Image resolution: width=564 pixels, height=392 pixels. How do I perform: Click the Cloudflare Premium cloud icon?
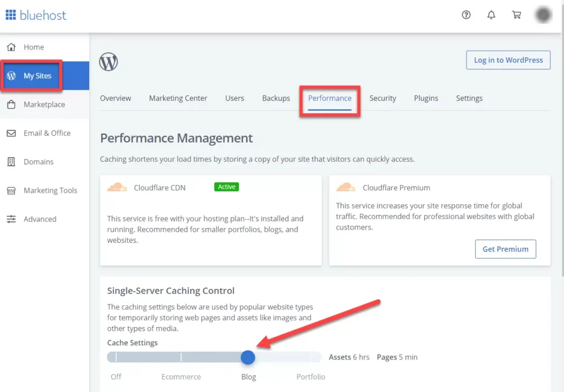point(346,187)
